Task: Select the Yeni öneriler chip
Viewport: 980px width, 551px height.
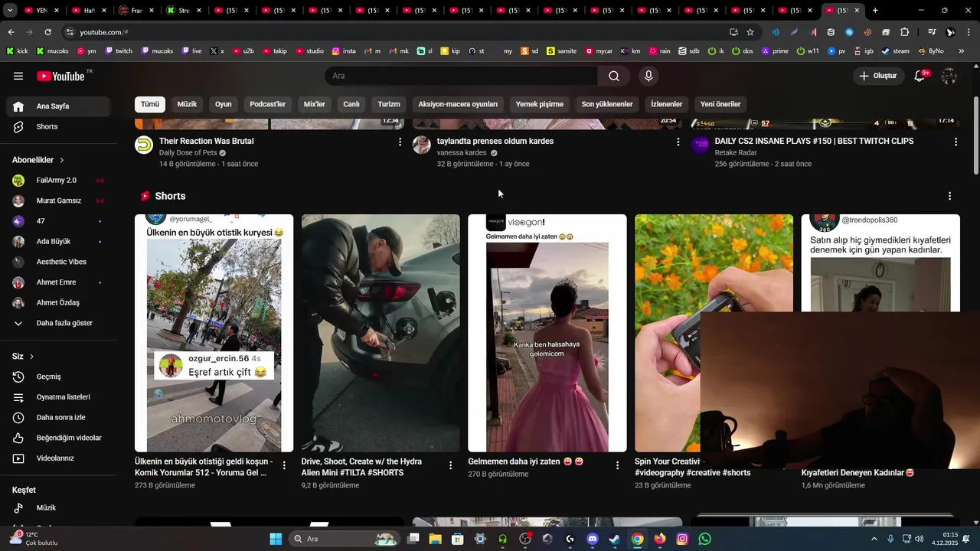Action: tap(720, 104)
